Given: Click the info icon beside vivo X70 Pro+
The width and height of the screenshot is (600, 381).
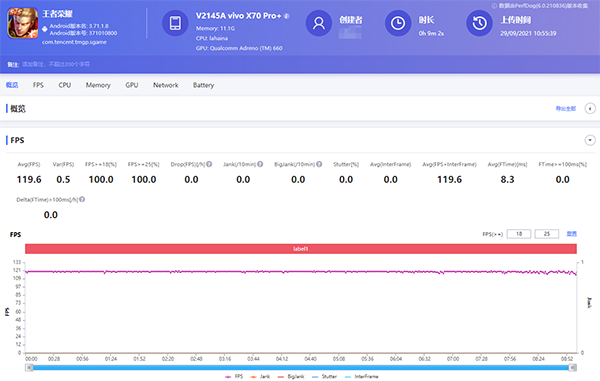Looking at the screenshot, I should [287, 16].
